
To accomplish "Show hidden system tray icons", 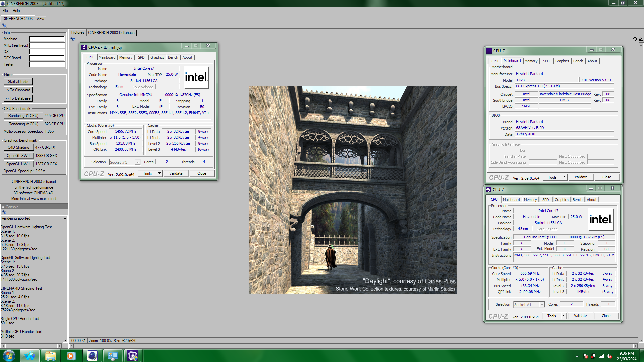I will 577,356.
